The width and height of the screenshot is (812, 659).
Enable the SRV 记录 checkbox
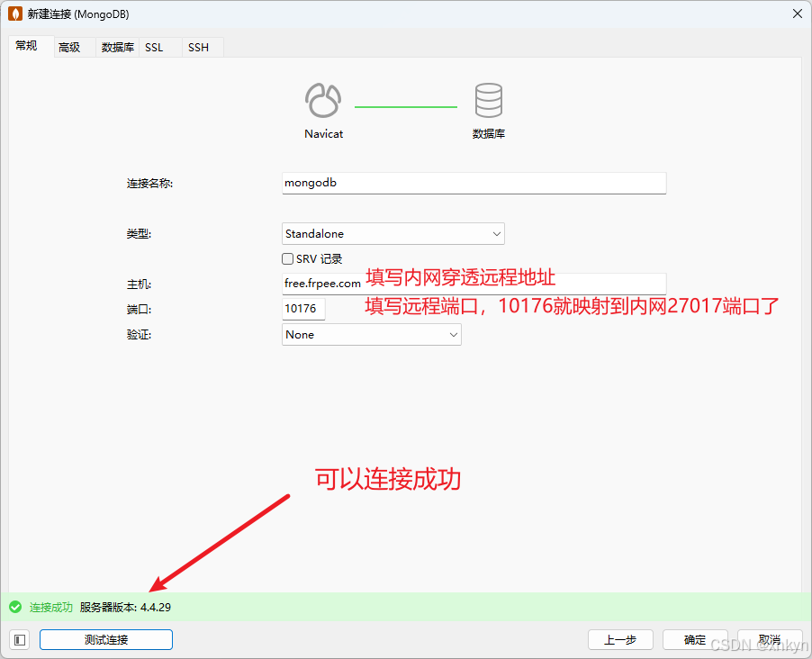[x=287, y=258]
